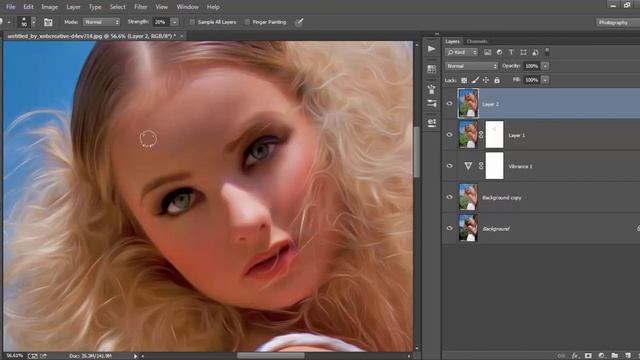The height and width of the screenshot is (360, 640).
Task: Select Layer 1 layer mask thumbnail
Action: (494, 134)
